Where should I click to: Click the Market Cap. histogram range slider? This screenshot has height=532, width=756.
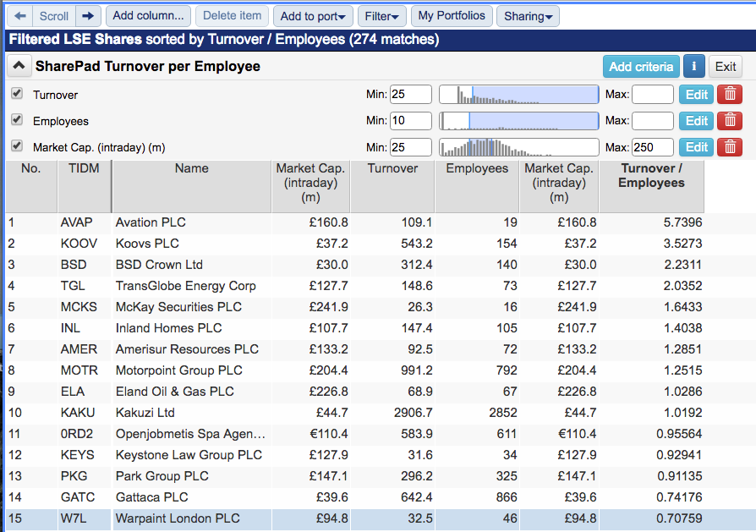pos(518,147)
